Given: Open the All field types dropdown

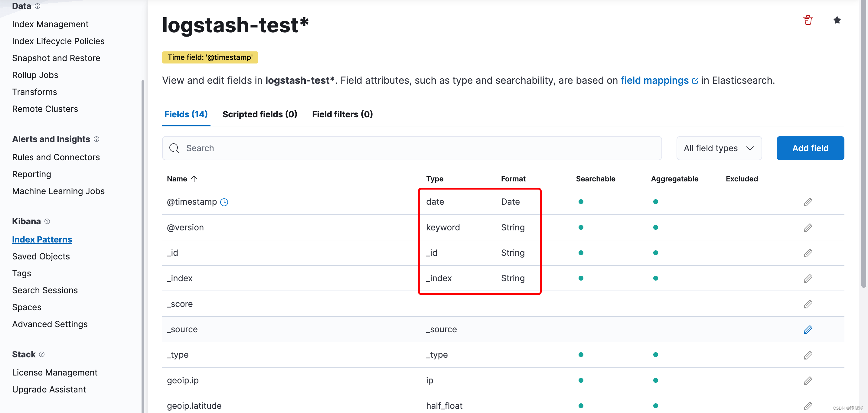Looking at the screenshot, I should 719,148.
